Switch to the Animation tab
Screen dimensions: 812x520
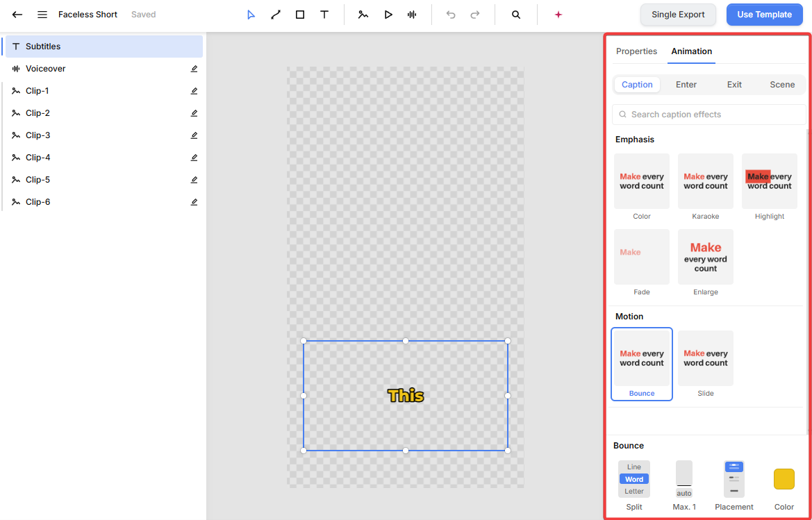[691, 51]
